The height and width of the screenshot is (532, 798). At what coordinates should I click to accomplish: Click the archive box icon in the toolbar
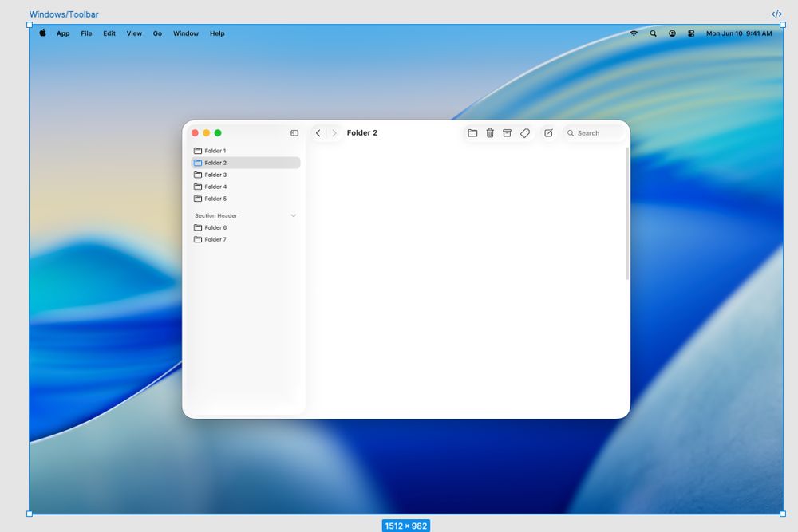[507, 133]
